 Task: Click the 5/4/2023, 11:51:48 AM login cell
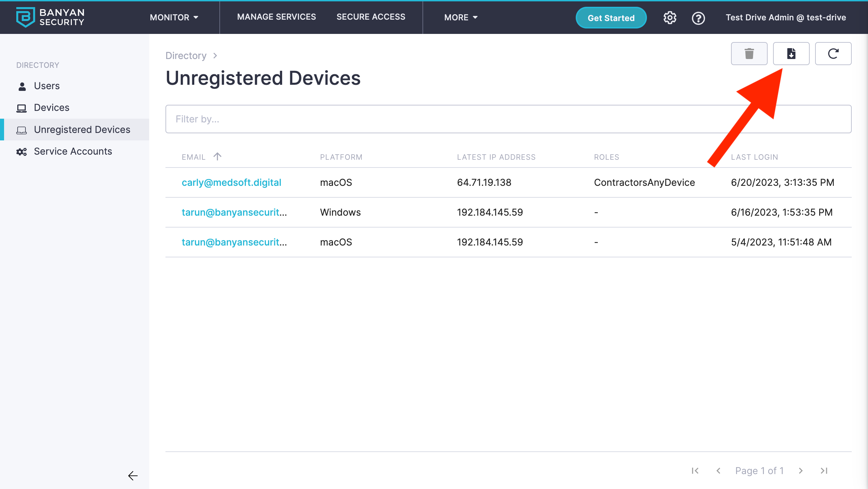click(781, 242)
